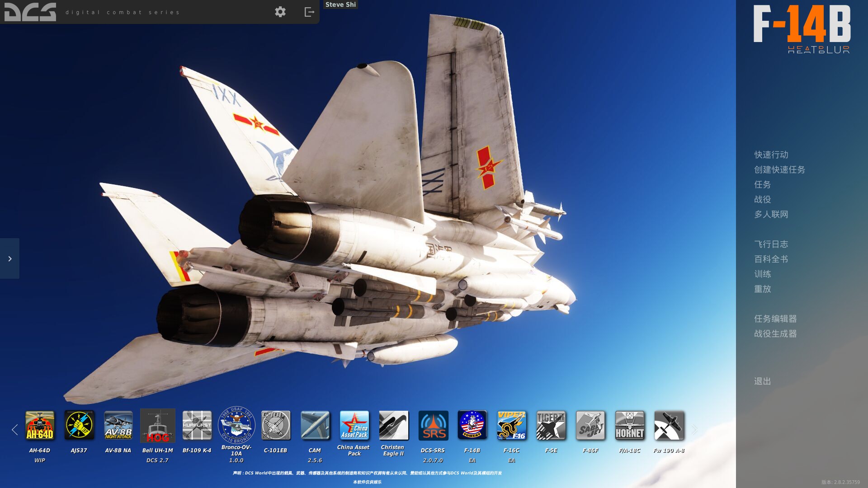Choose the Fw 190 A-8 icon

point(669,425)
